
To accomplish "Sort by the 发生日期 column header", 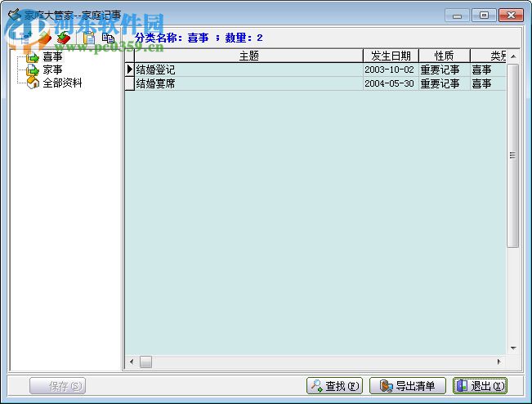I will point(391,56).
